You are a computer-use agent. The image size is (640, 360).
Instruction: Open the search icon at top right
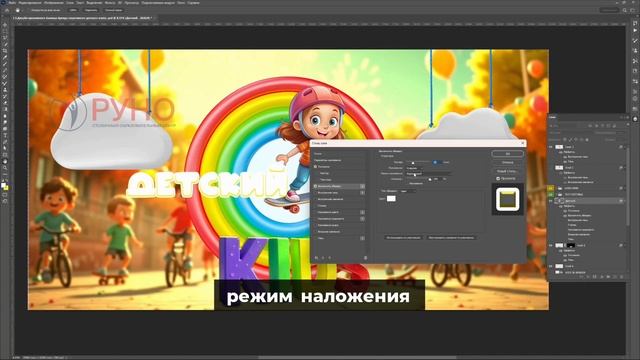pyautogui.click(x=624, y=10)
